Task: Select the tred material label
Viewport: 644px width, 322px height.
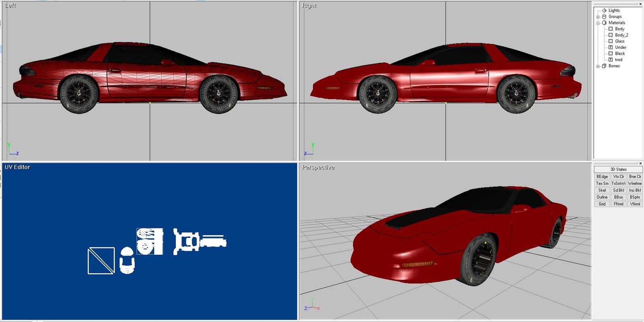Action: (x=619, y=60)
